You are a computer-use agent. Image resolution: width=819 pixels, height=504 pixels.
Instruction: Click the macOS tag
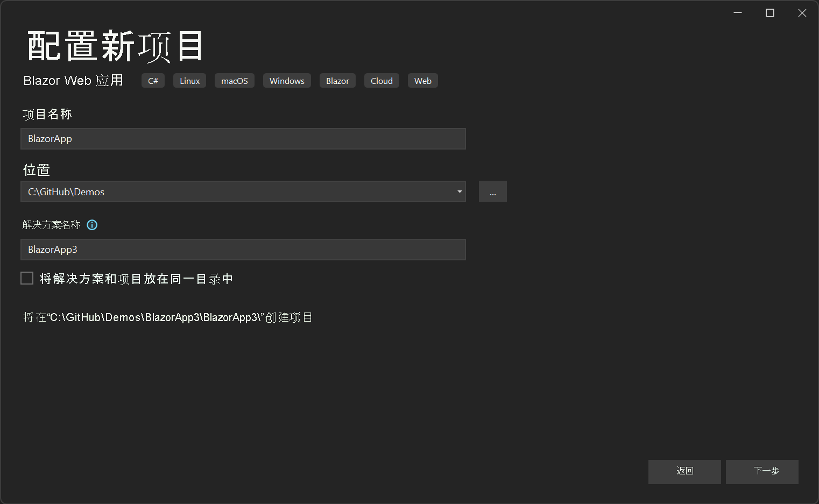(x=235, y=81)
